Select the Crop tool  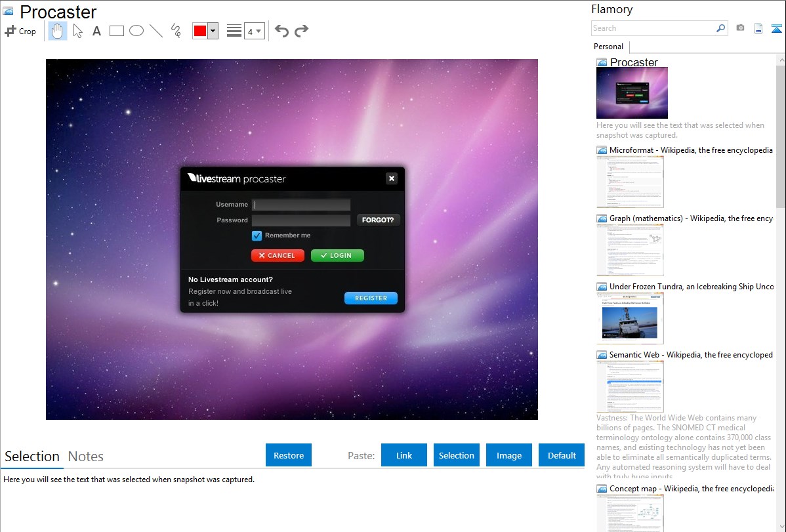tap(20, 31)
